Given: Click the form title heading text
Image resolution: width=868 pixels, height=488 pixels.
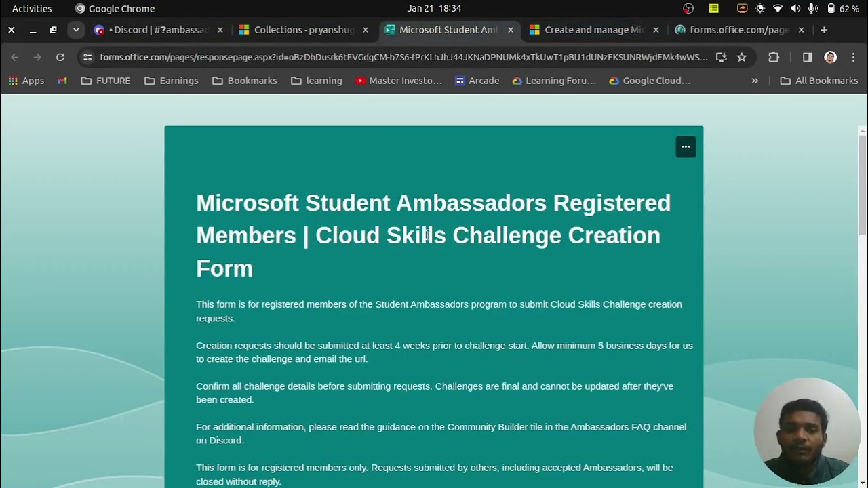Looking at the screenshot, I should [433, 235].
